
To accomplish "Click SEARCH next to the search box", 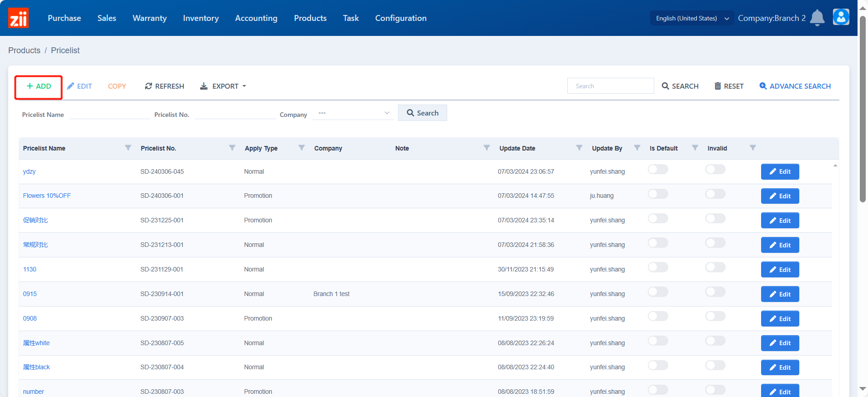I will point(680,86).
